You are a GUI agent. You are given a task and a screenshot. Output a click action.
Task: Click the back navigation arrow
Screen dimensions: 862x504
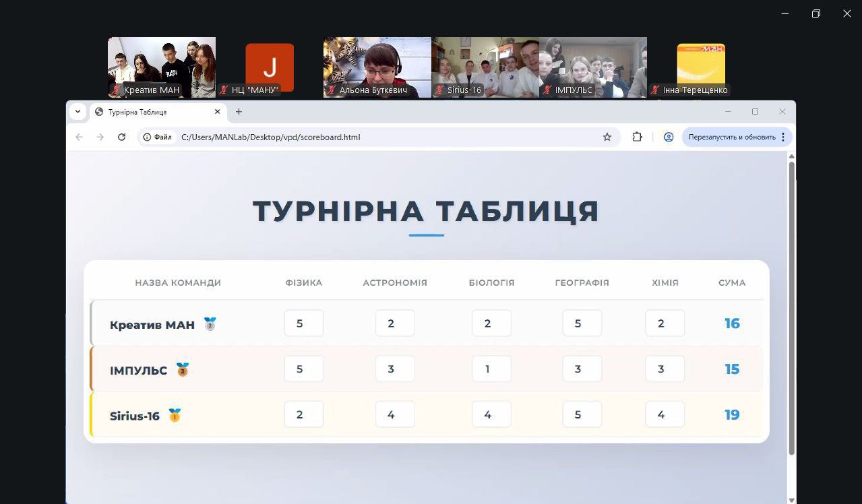[x=79, y=137]
